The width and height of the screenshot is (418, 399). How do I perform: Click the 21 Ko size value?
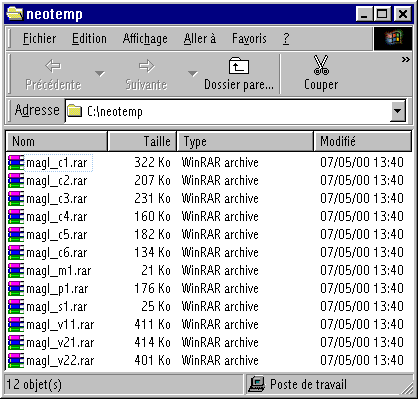coord(156,271)
